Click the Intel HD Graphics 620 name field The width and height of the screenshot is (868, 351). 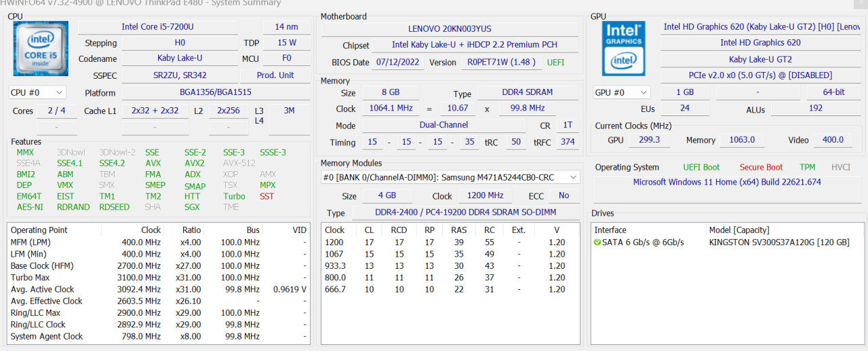[x=760, y=43]
